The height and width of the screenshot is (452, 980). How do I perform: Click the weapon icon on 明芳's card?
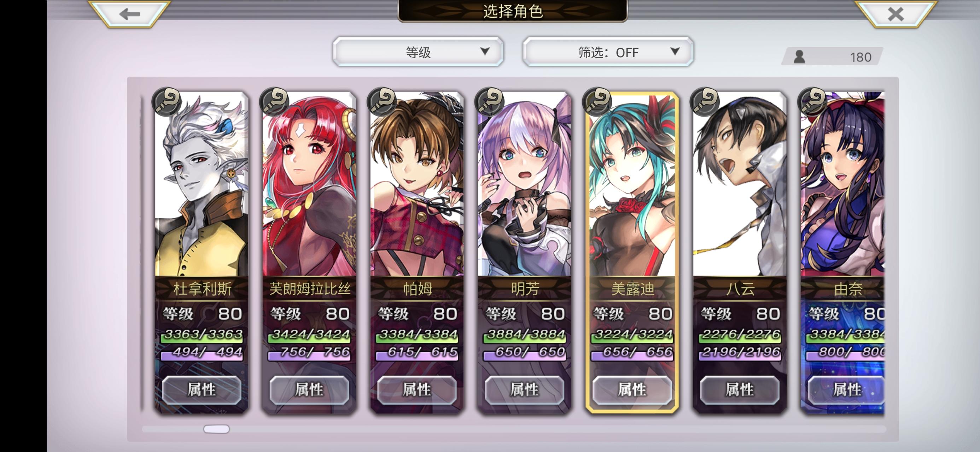coord(490,101)
